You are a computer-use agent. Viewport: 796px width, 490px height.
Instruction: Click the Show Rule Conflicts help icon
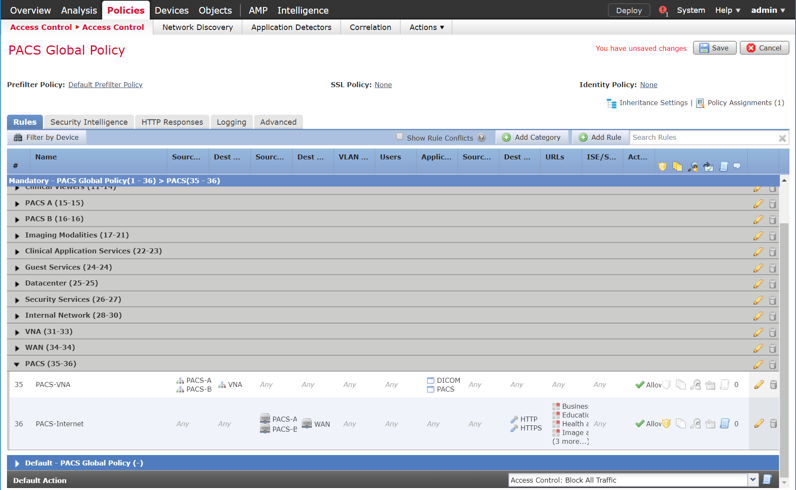coord(482,138)
